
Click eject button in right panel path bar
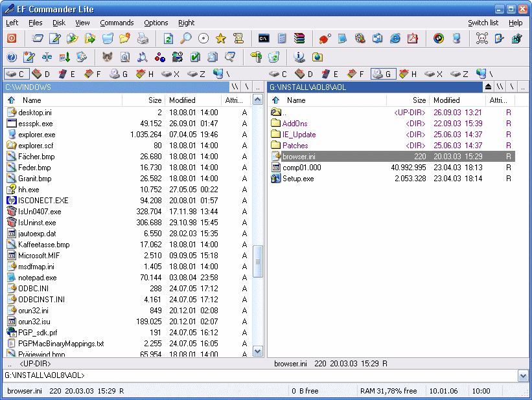[x=488, y=87]
